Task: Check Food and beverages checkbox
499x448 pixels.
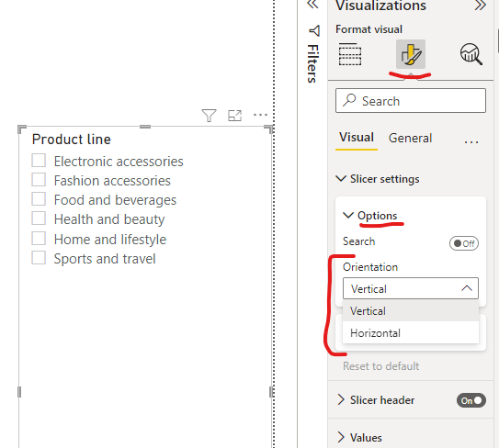Action: tap(39, 199)
